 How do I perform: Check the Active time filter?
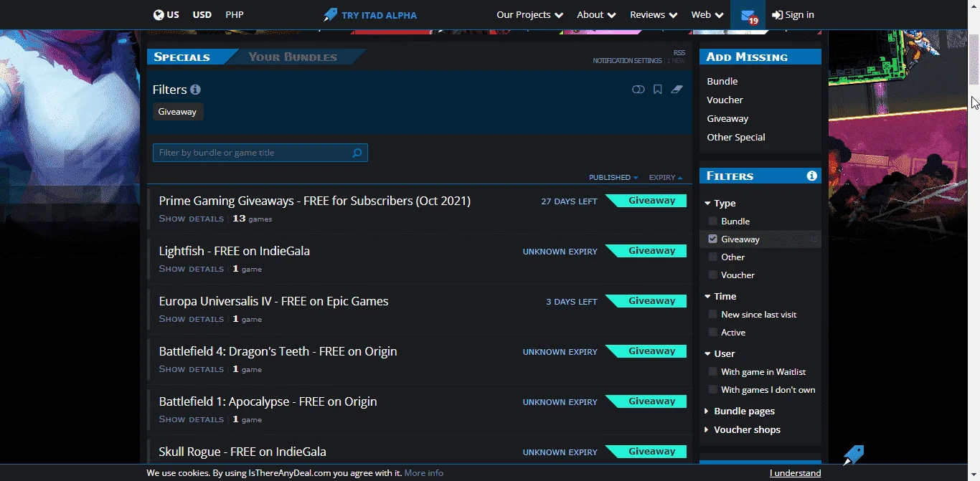point(712,332)
